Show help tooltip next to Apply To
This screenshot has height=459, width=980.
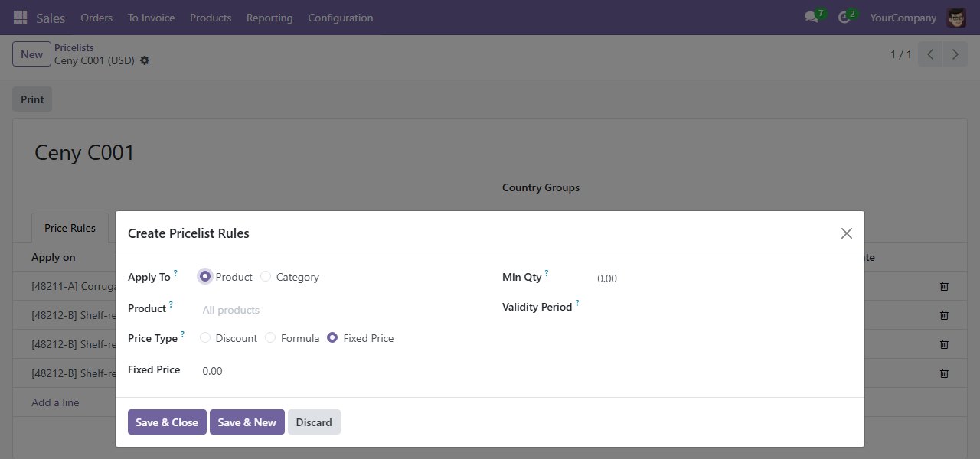point(175,273)
